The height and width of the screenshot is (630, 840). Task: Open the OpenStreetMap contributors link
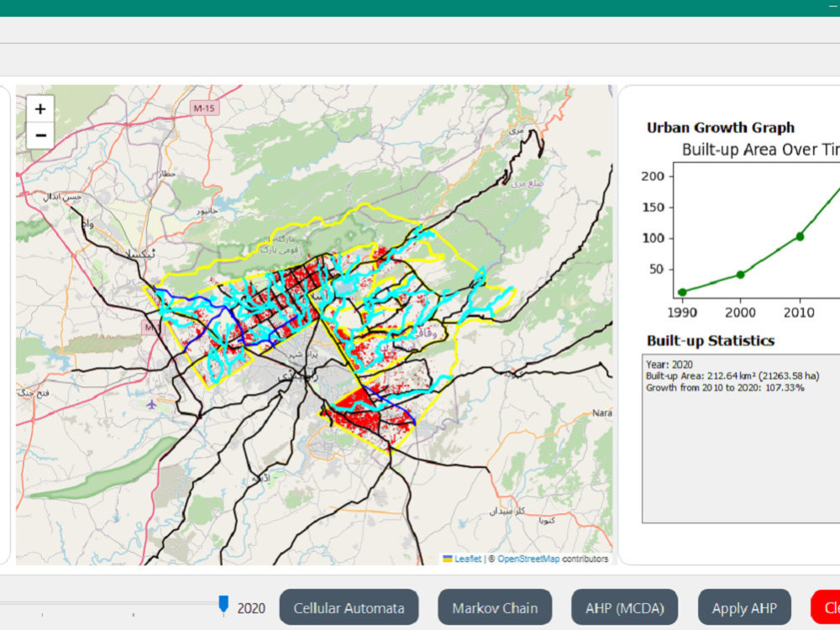(528, 559)
